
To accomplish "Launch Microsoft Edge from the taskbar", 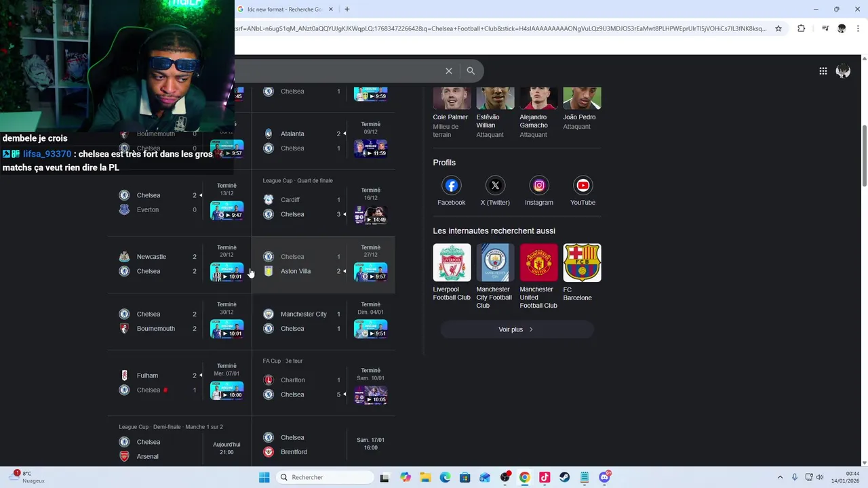I will (x=445, y=477).
